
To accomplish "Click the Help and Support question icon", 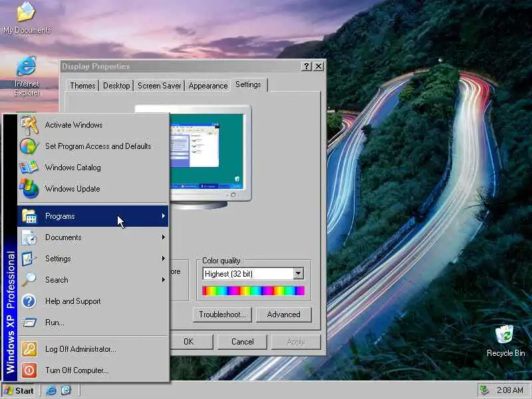I will tap(29, 301).
